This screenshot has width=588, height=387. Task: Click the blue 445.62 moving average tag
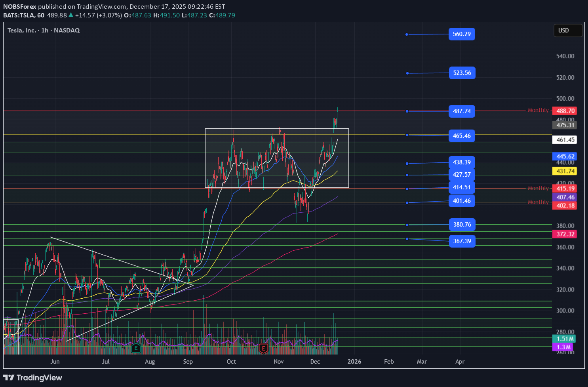point(565,156)
